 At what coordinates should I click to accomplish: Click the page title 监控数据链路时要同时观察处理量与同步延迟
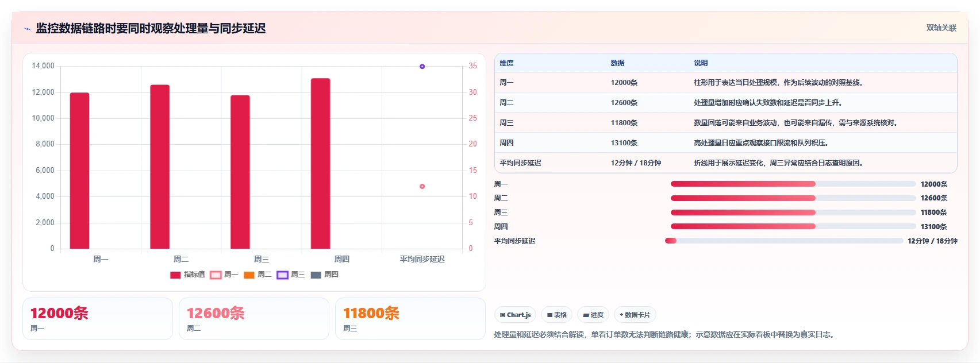pyautogui.click(x=151, y=28)
